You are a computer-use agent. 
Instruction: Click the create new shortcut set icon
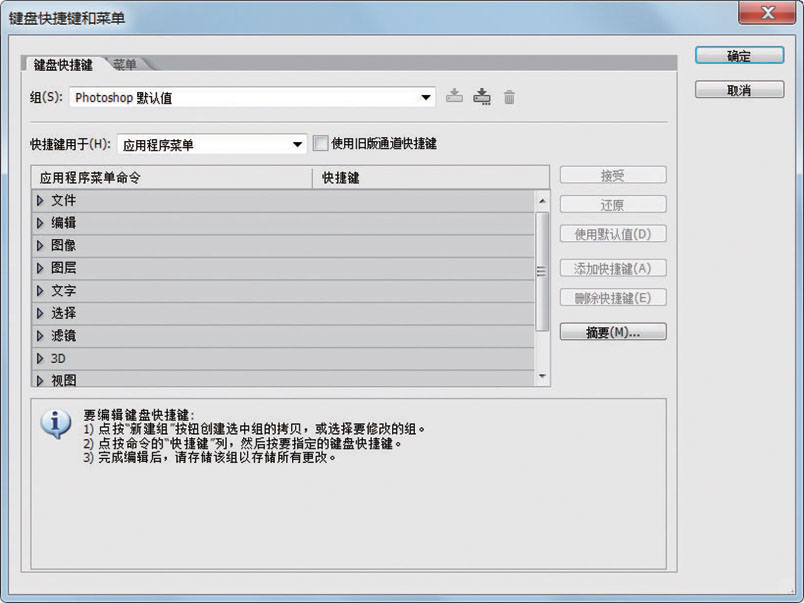[x=482, y=97]
